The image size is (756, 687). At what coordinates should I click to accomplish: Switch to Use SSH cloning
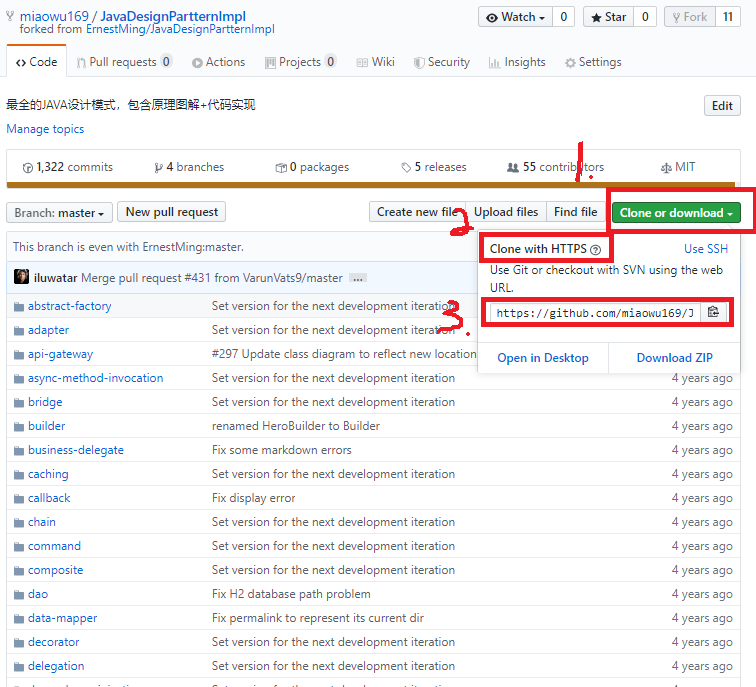click(x=706, y=249)
